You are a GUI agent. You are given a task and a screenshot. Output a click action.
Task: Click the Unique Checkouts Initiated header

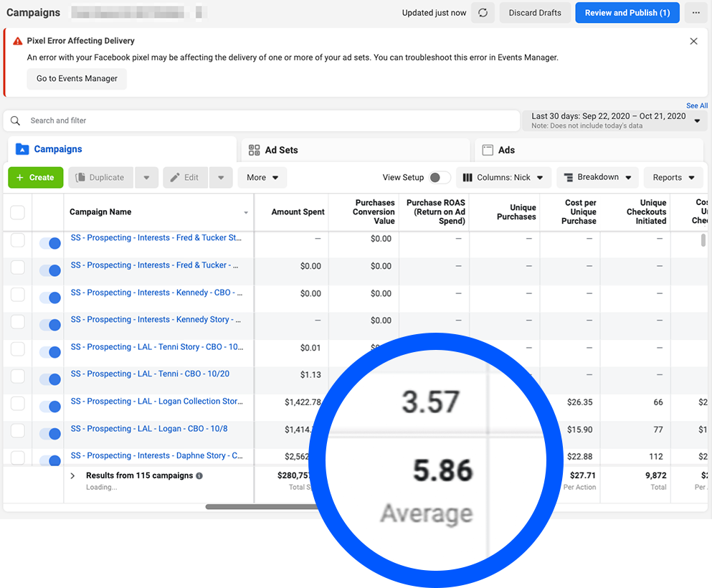point(646,212)
